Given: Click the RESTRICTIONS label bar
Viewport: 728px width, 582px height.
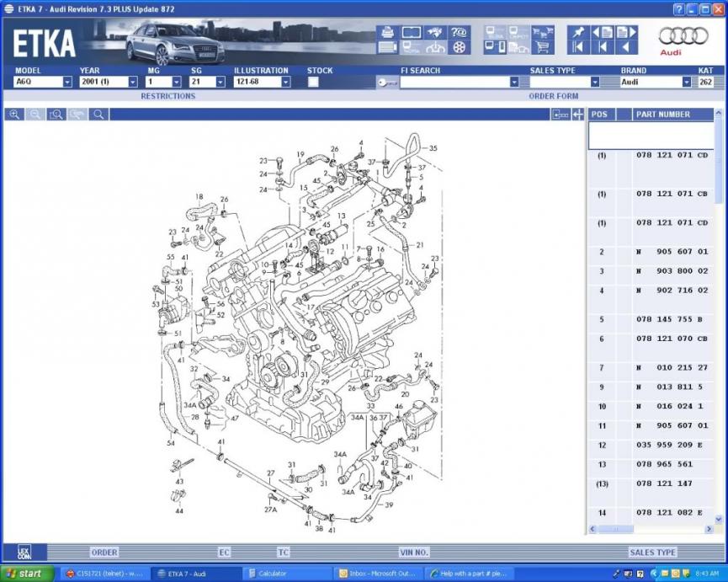Looking at the screenshot, I should point(167,96).
